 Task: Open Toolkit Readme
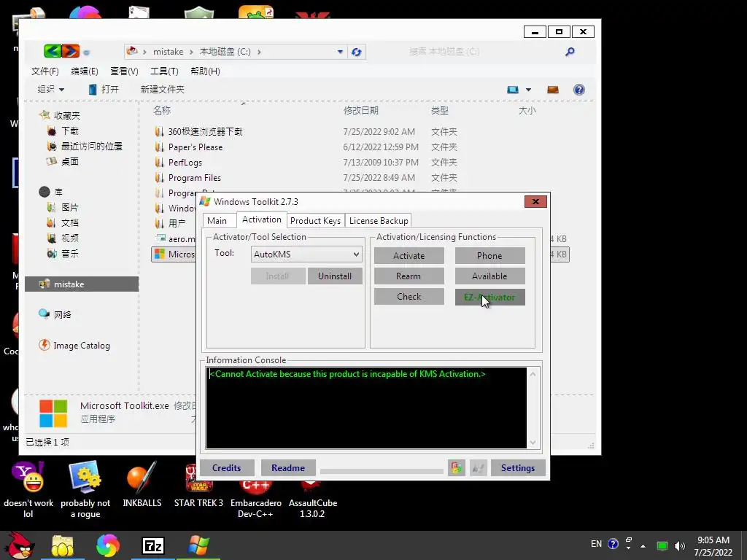coord(288,468)
